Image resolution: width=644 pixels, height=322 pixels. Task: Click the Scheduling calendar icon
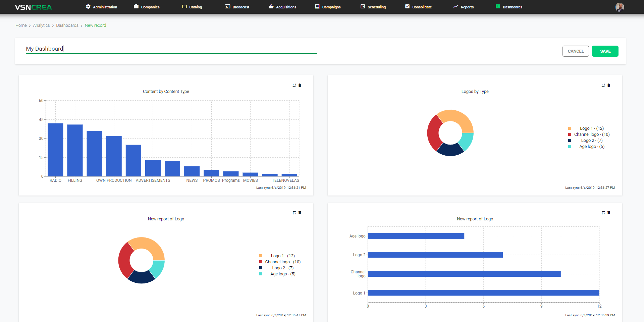tap(363, 6)
